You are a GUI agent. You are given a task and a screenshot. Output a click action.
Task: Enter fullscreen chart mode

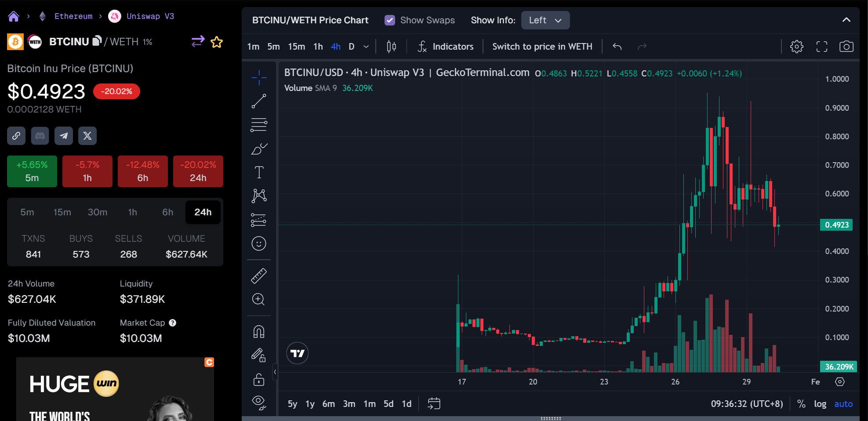[822, 47]
